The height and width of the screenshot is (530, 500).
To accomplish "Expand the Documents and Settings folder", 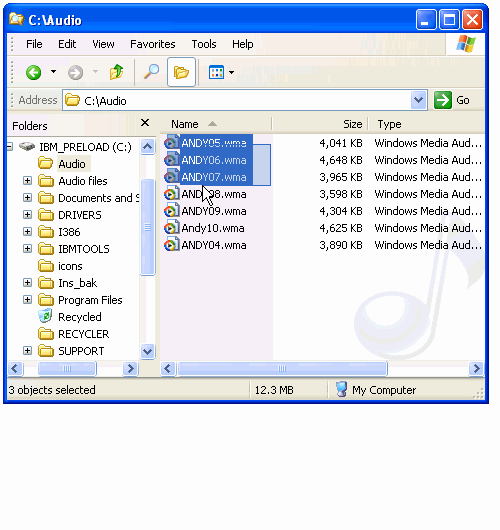I will [x=28, y=198].
